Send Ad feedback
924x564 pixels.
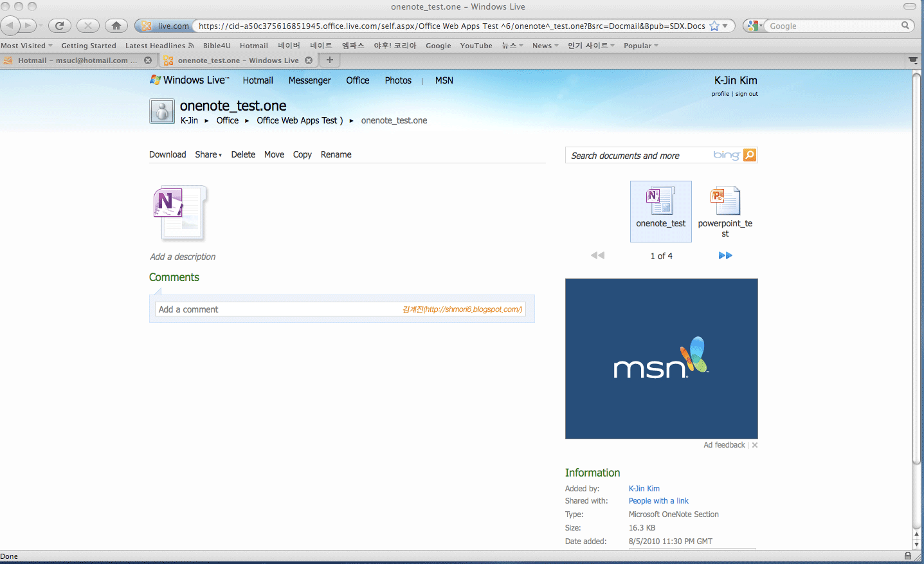pyautogui.click(x=724, y=445)
